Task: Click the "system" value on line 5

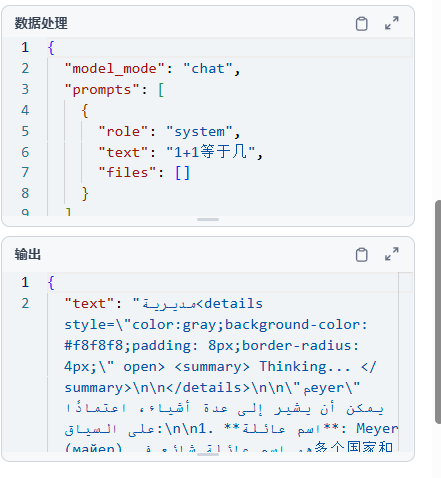Action: 199,132
